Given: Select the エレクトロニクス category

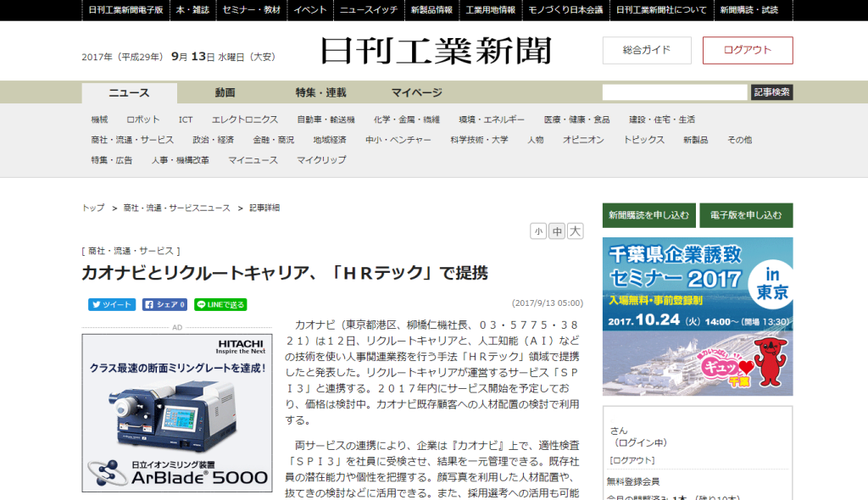Looking at the screenshot, I should [x=245, y=119].
